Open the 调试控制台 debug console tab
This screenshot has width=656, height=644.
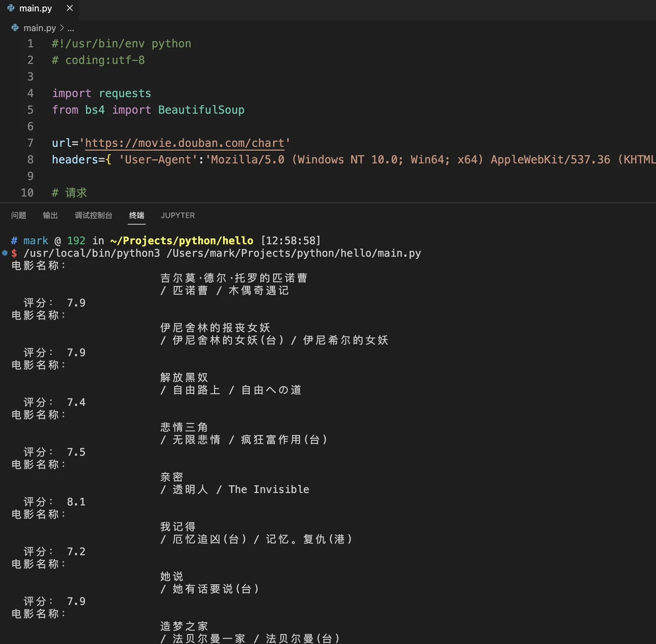pos(93,215)
